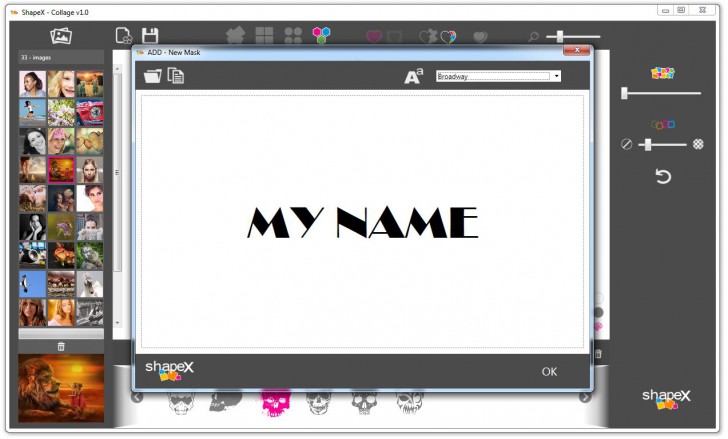Viewport: 728px width, 439px height.
Task: Select the purple flower thumbnail
Action: tap(61, 227)
